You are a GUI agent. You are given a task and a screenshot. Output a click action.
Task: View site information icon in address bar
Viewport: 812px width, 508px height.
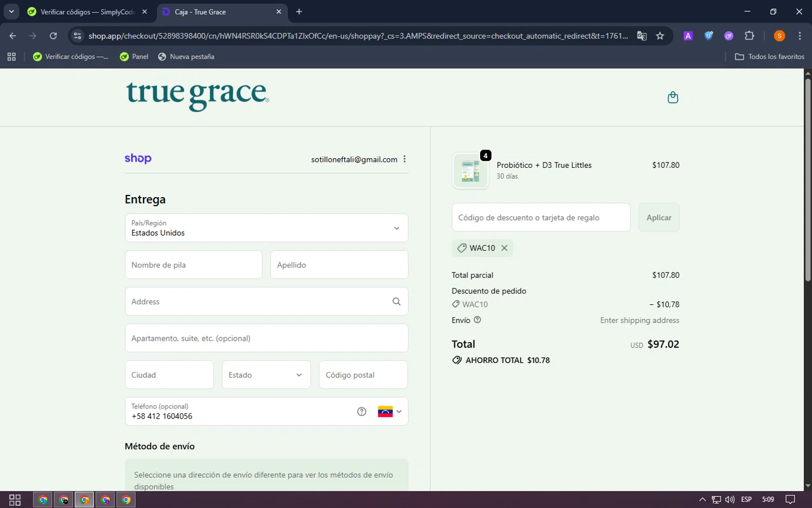coord(77,36)
